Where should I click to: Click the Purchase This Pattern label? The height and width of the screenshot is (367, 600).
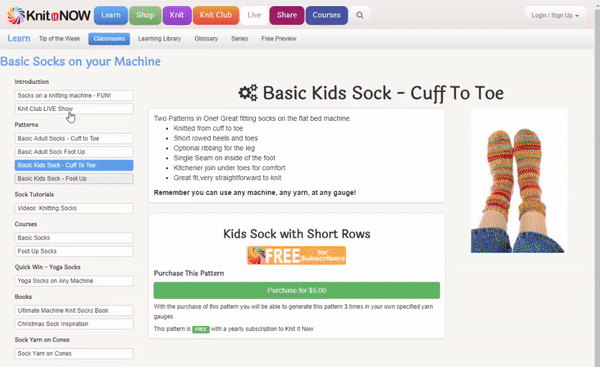[189, 273]
